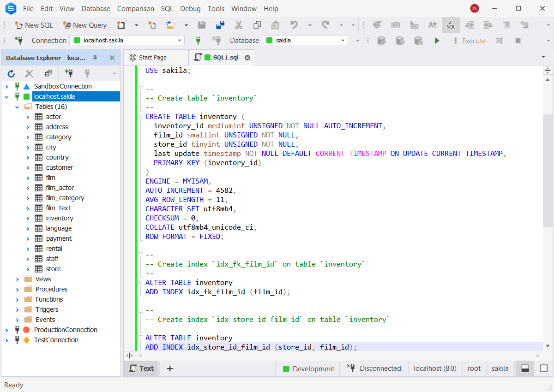Toggle the split-pane layout button in status bar

(525, 368)
